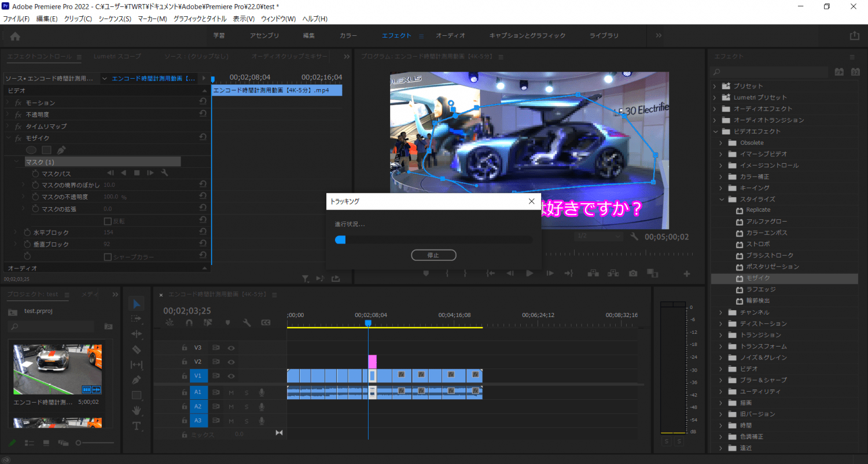The height and width of the screenshot is (464, 868).
Task: Open the シーケンス(S) menu
Action: [115, 19]
